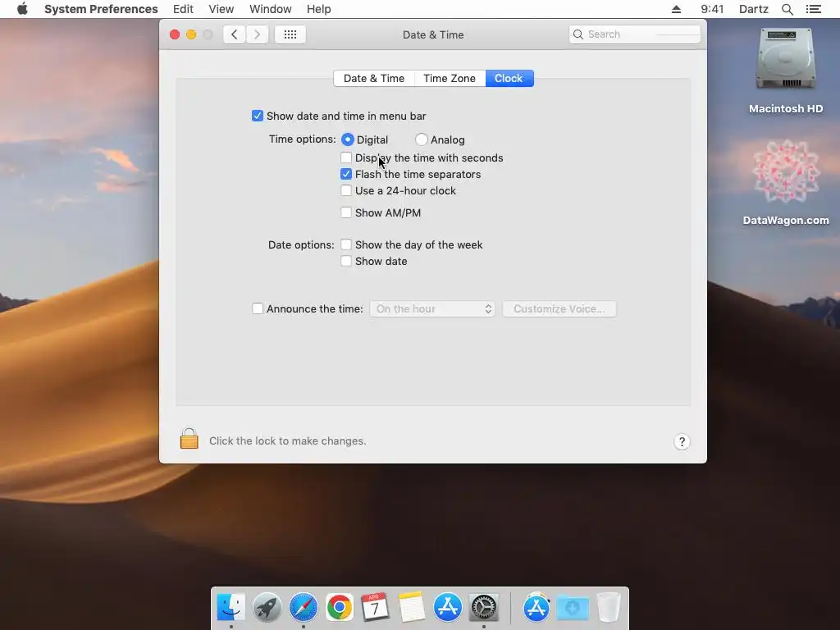This screenshot has width=840, height=630.
Task: Select the Analog time option
Action: coord(421,139)
